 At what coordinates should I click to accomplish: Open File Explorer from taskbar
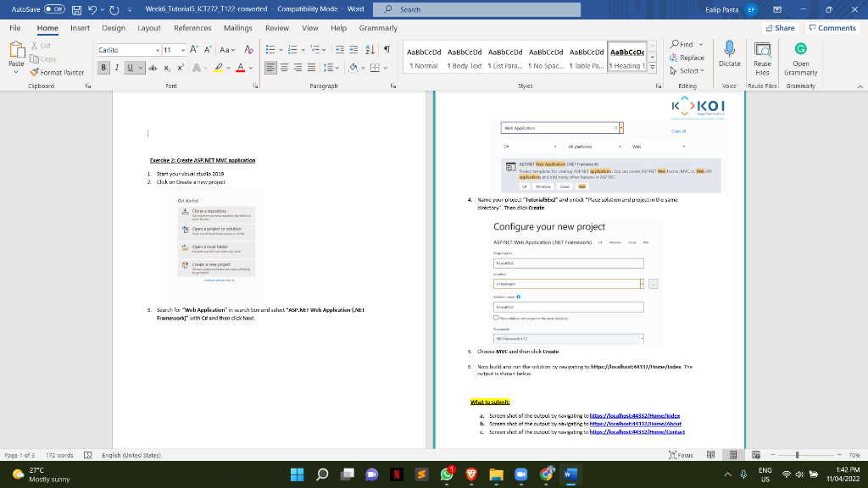[x=496, y=474]
